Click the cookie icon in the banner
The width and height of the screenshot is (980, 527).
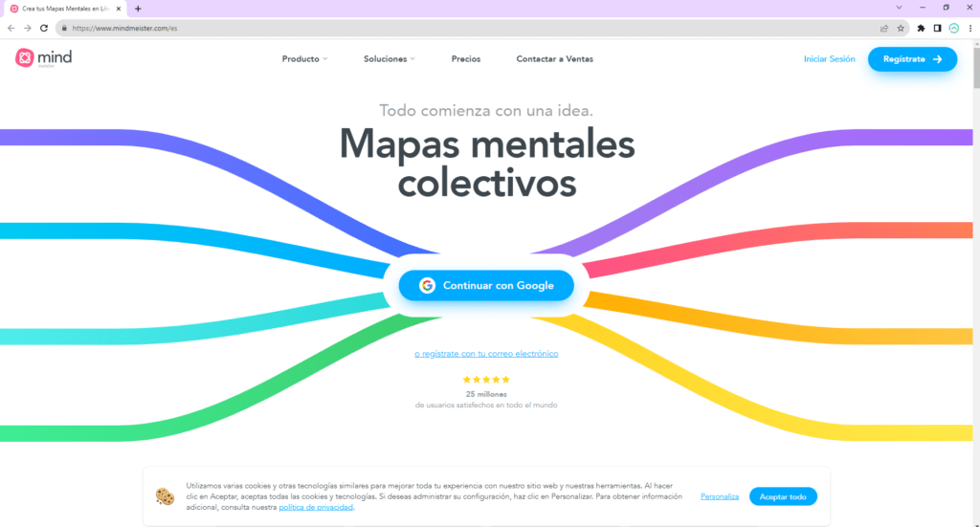click(x=165, y=496)
